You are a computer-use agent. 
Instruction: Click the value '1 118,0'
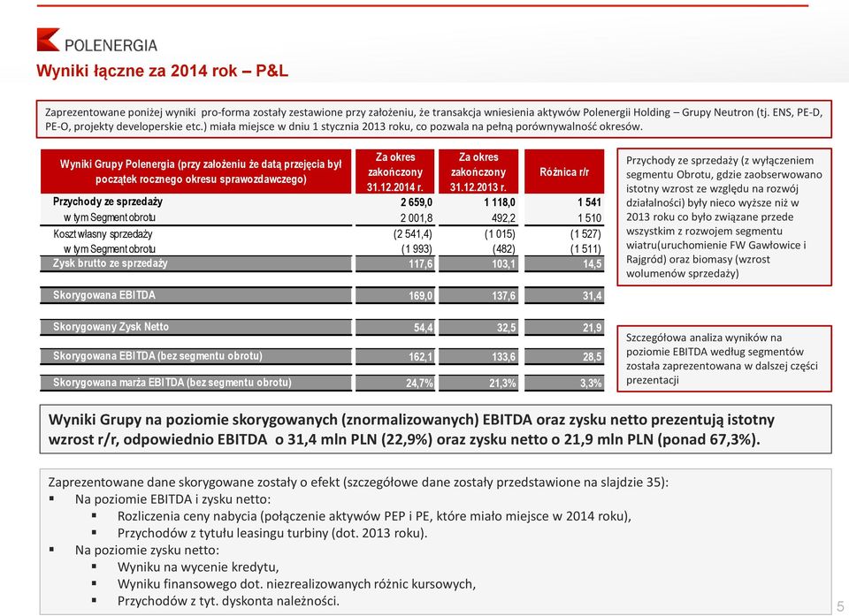499,202
